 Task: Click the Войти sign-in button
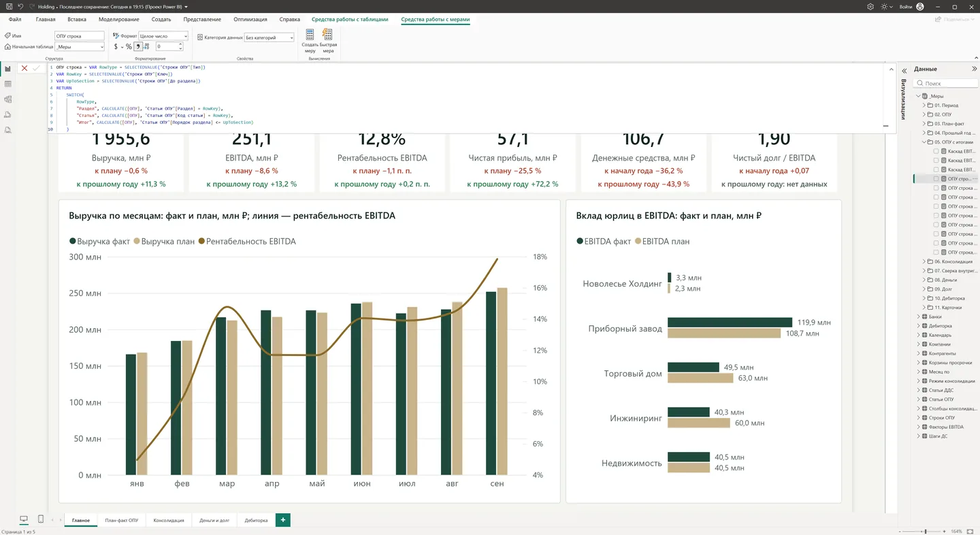tap(911, 6)
